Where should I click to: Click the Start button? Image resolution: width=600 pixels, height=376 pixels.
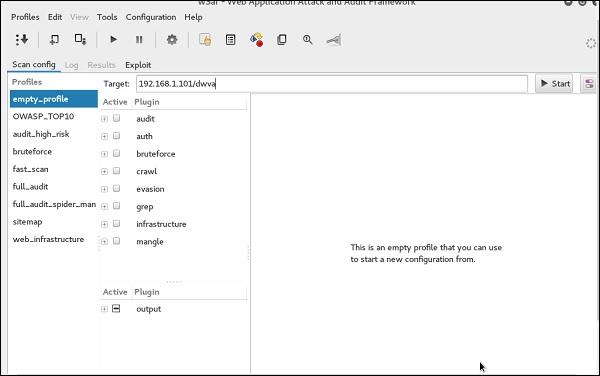[555, 83]
